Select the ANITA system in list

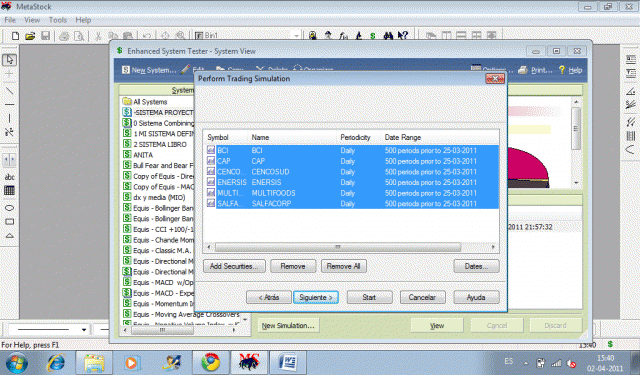click(138, 155)
